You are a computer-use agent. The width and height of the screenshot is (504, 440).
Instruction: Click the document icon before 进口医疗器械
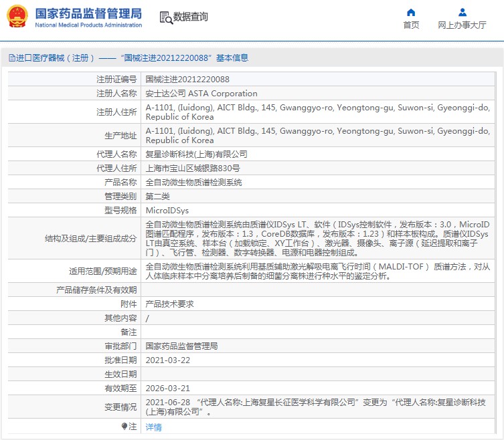(12, 58)
